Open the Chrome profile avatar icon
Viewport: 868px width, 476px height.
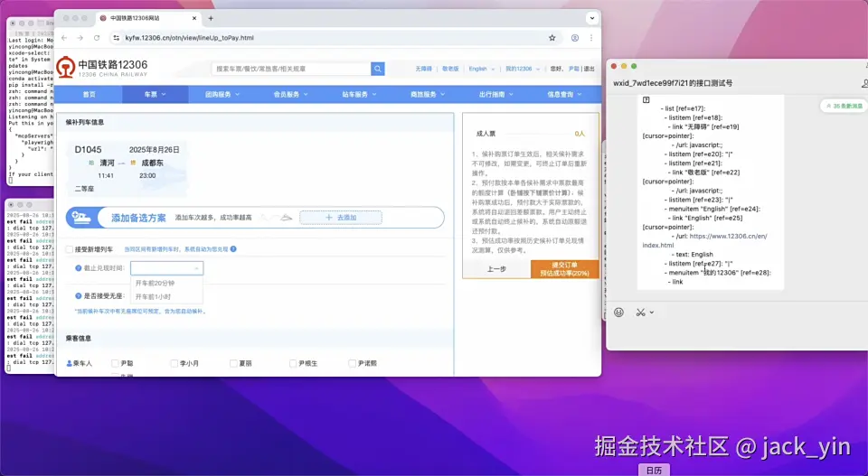575,38
